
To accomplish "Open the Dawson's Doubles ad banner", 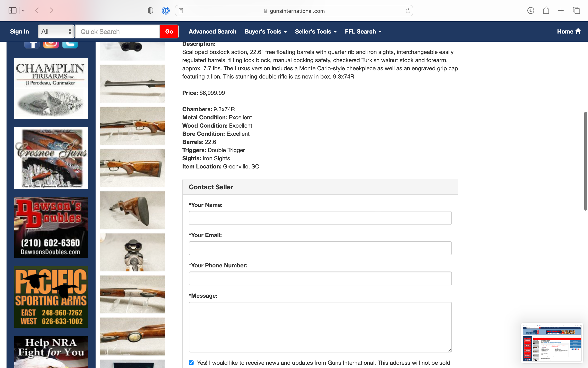I will (x=51, y=228).
